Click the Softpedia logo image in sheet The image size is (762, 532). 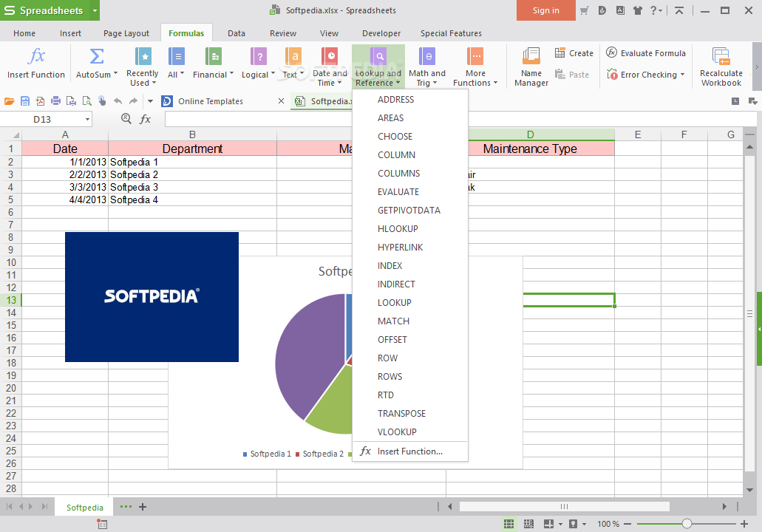(x=152, y=297)
